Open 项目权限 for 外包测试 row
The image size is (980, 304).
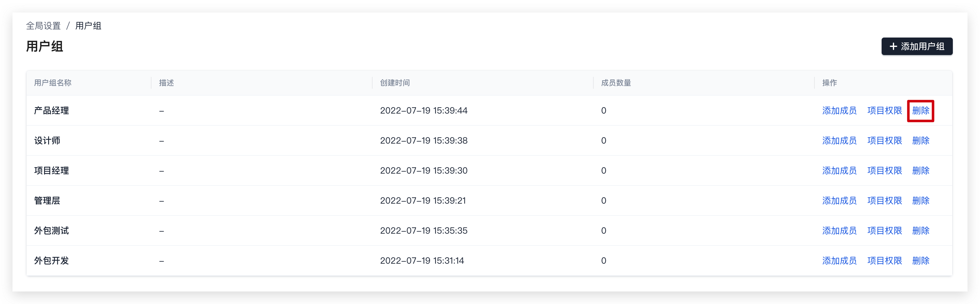coord(884,231)
